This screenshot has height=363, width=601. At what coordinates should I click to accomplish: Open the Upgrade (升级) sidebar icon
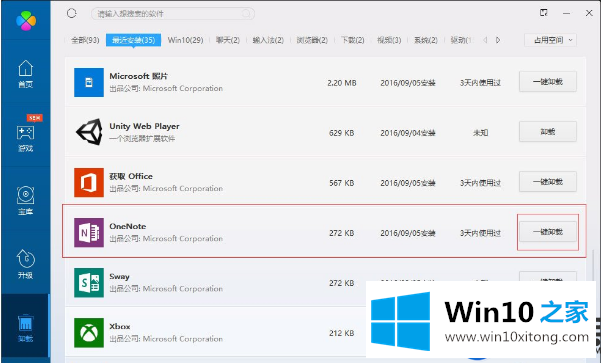(25, 264)
